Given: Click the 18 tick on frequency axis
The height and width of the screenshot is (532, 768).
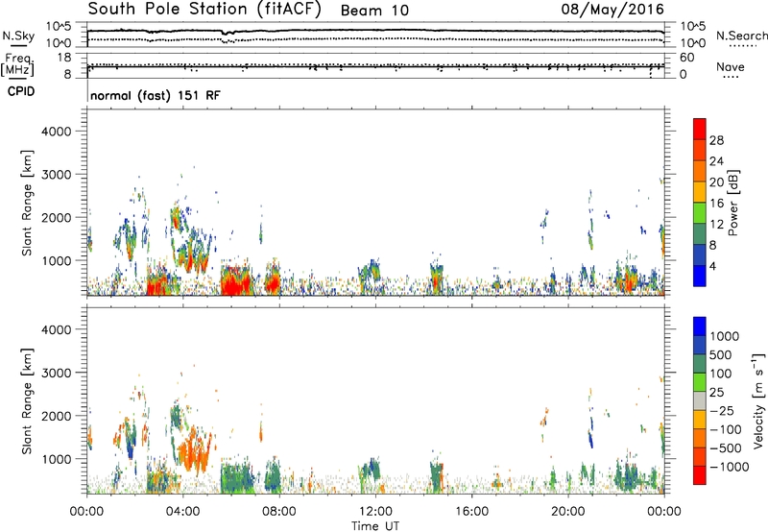Looking at the screenshot, I should [x=64, y=58].
